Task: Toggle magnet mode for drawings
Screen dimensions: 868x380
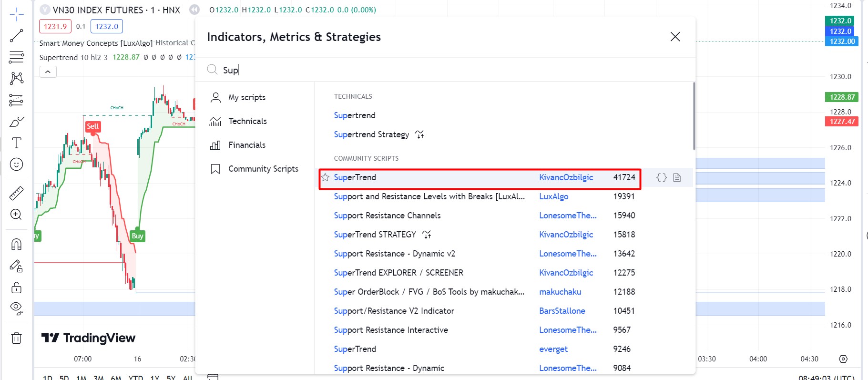Action: 16,244
